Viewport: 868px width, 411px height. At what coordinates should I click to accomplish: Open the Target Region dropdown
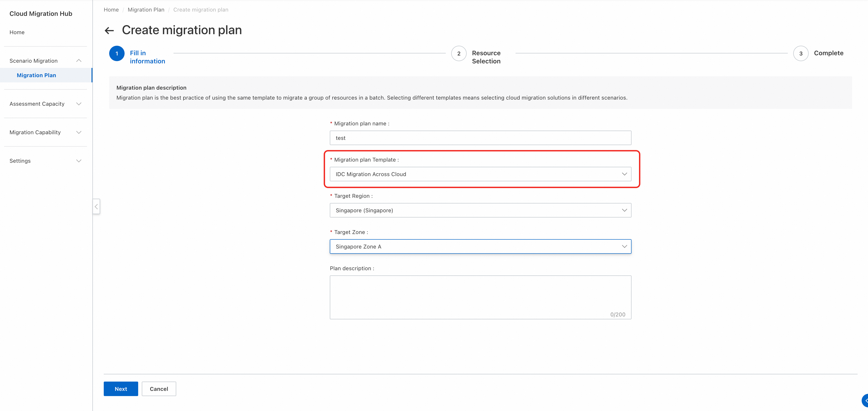480,210
